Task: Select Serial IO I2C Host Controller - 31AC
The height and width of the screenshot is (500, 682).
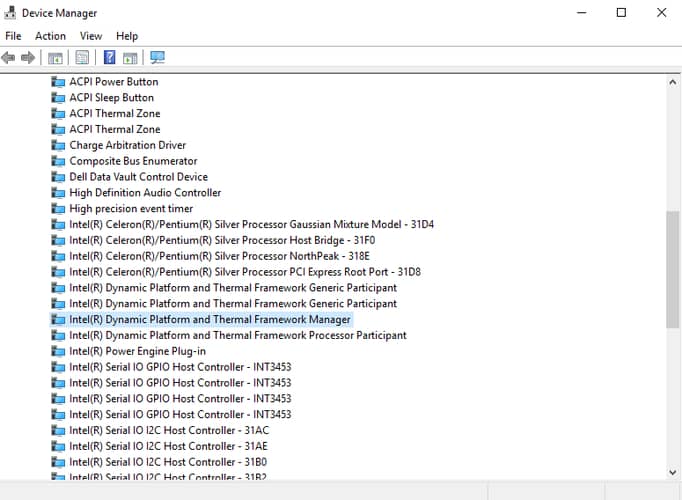Action: (x=169, y=430)
